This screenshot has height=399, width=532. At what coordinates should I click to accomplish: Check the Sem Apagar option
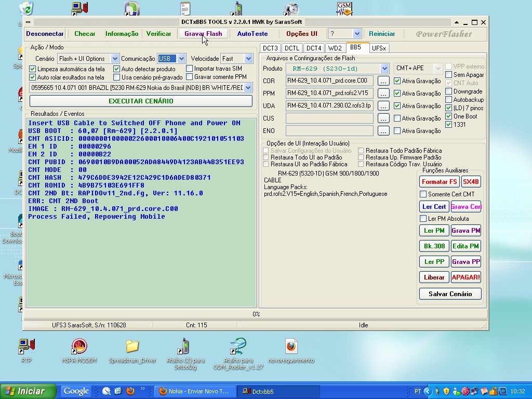click(x=448, y=75)
